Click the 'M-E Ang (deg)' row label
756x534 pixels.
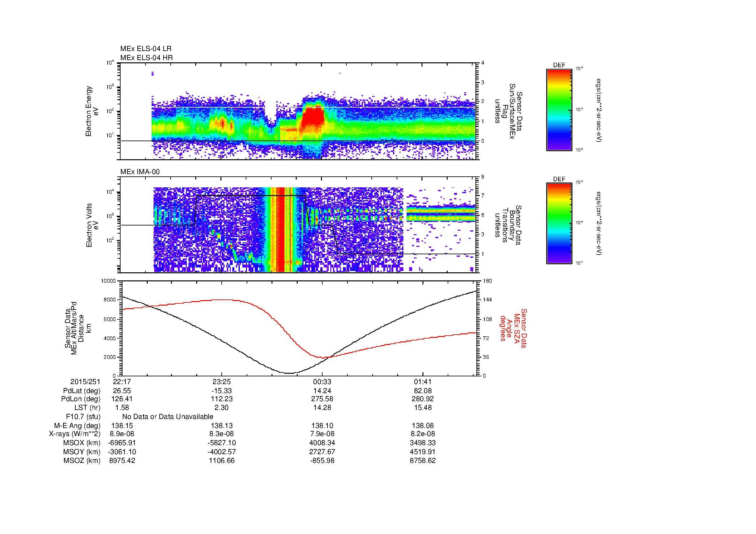click(x=77, y=426)
